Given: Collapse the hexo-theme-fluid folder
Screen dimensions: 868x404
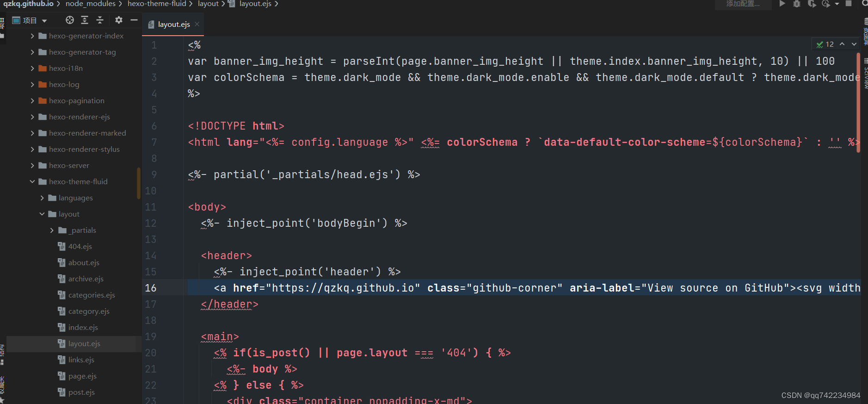Looking at the screenshot, I should pos(32,182).
